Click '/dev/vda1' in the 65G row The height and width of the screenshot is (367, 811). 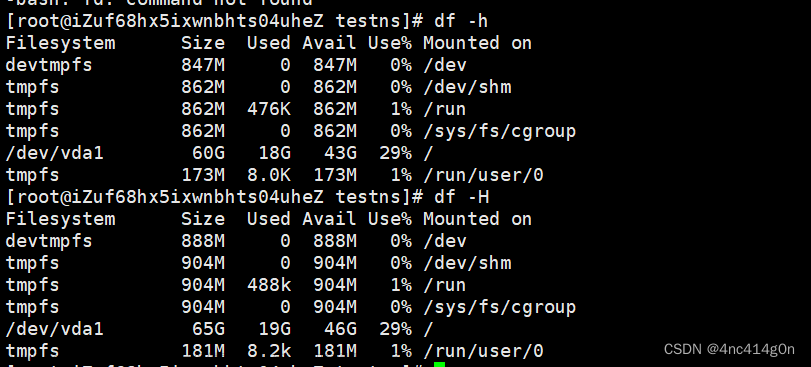point(54,329)
